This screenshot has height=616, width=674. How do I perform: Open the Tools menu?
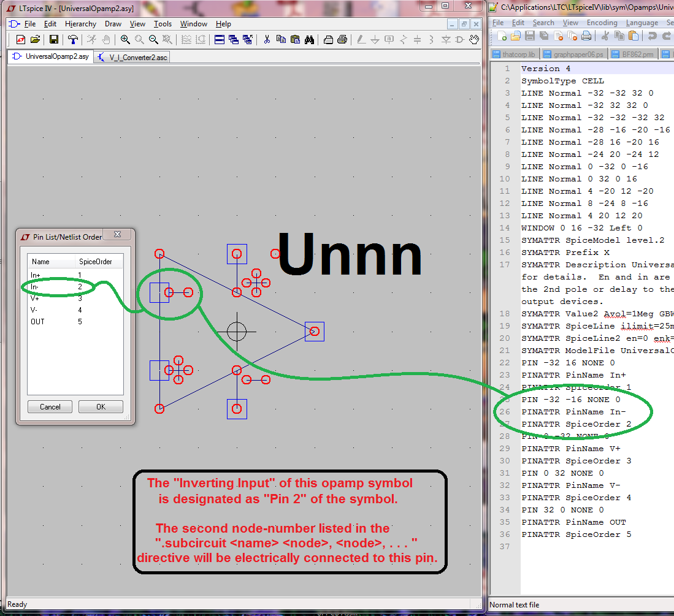click(x=163, y=24)
